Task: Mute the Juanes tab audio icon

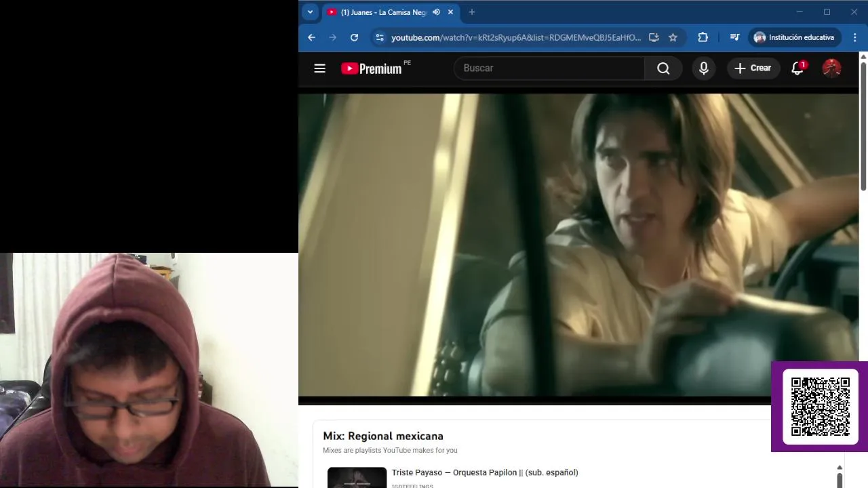Action: 436,12
